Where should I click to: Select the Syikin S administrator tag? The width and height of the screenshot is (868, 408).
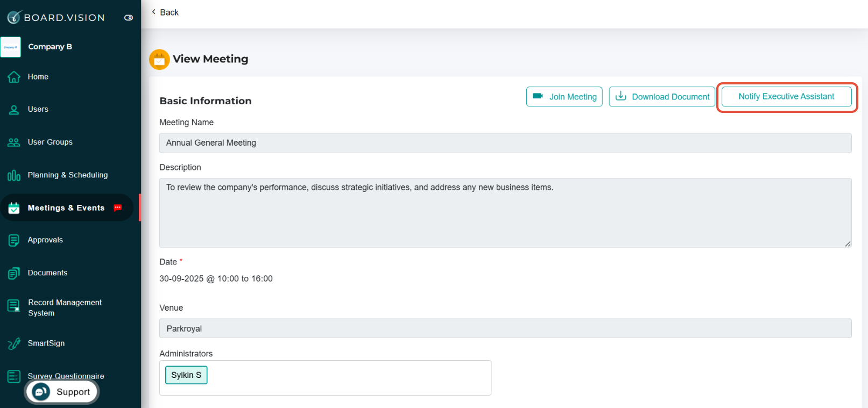(186, 375)
